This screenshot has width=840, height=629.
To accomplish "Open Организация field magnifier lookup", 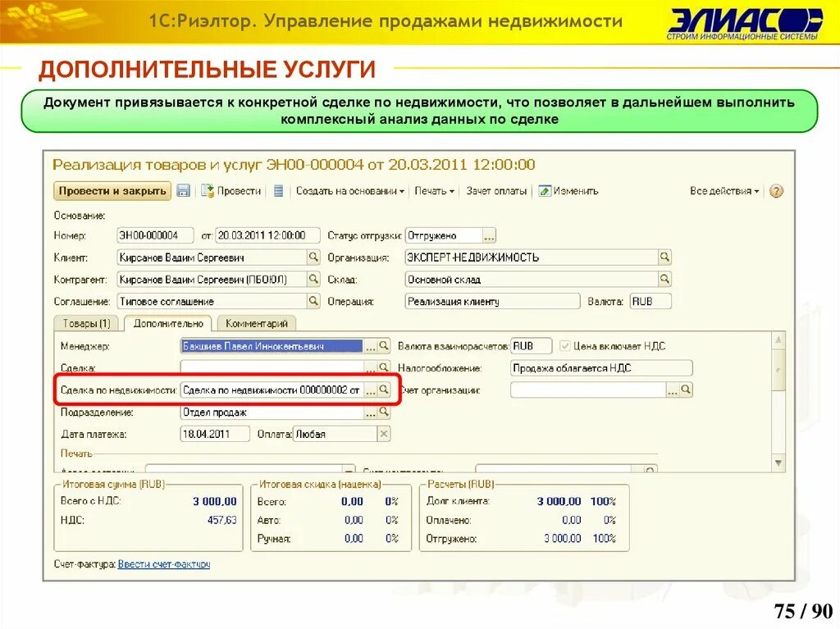I will coord(664,258).
